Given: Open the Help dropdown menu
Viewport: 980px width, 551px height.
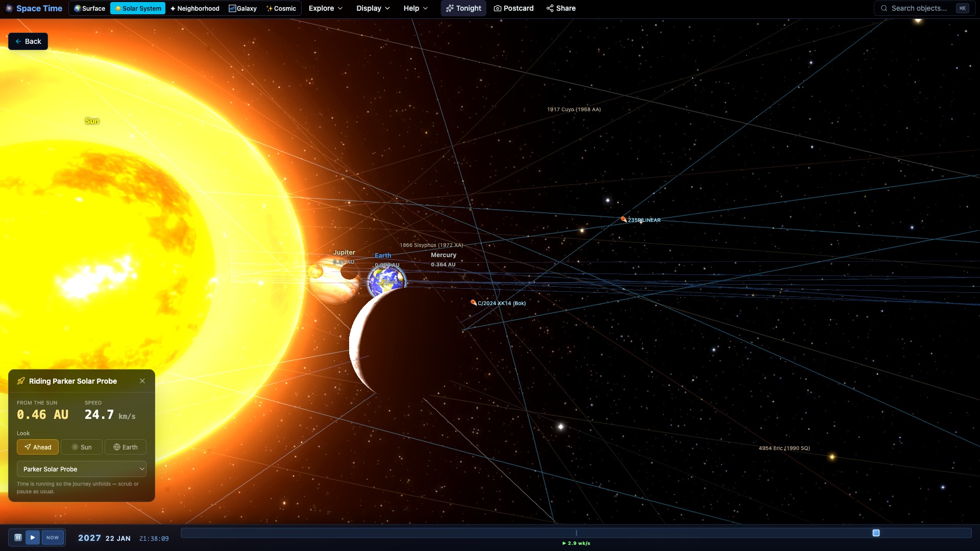Looking at the screenshot, I should 415,8.
